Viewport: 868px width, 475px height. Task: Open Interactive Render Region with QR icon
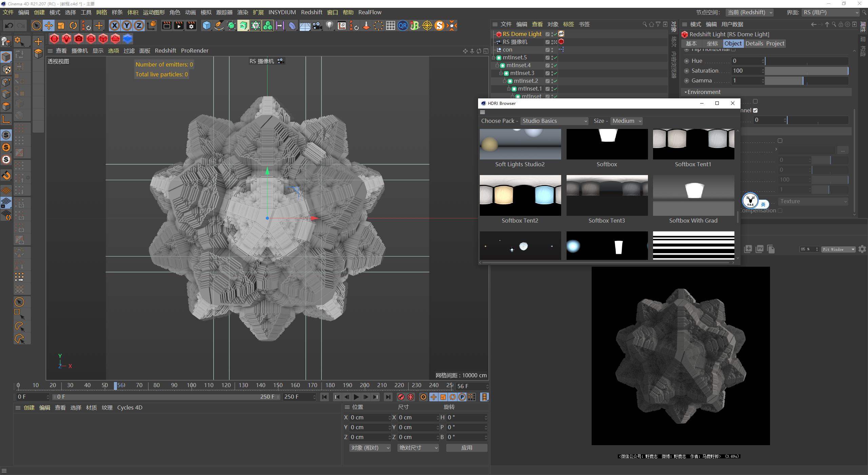(402, 25)
